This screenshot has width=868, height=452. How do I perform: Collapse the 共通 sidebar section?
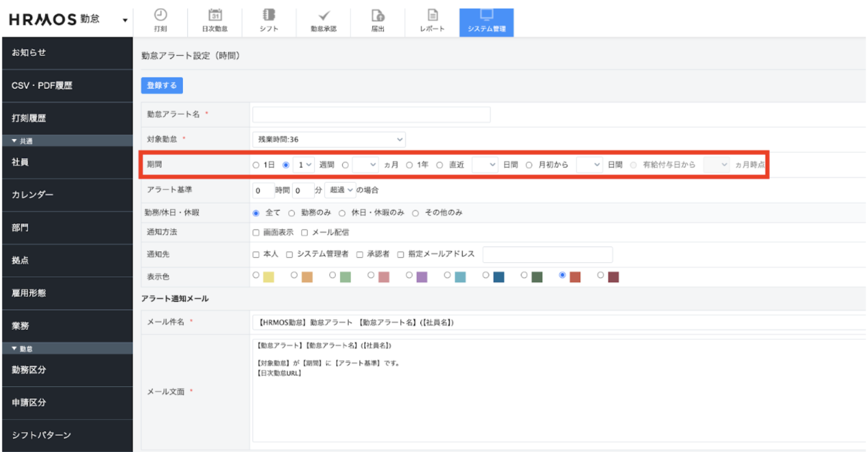point(67,141)
